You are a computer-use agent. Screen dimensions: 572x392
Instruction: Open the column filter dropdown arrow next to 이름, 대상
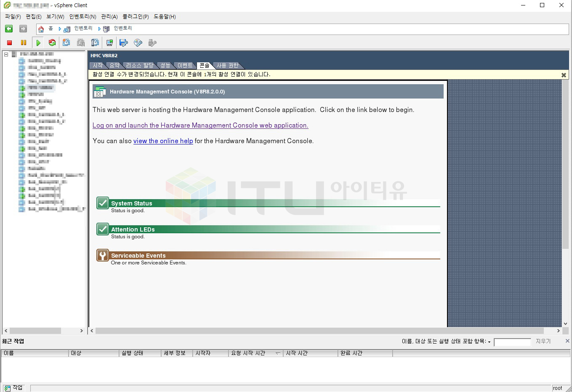tap(489, 342)
